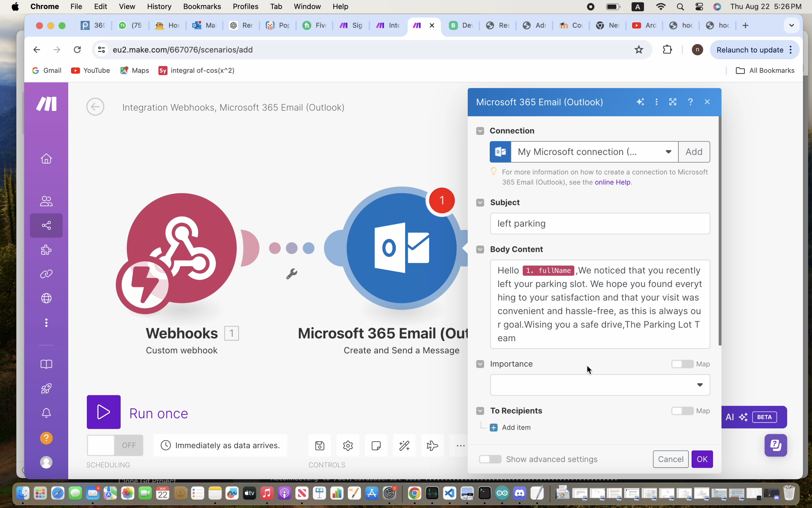Click the Auto-align magic wand icon
This screenshot has width=812, height=508.
coord(404,445)
